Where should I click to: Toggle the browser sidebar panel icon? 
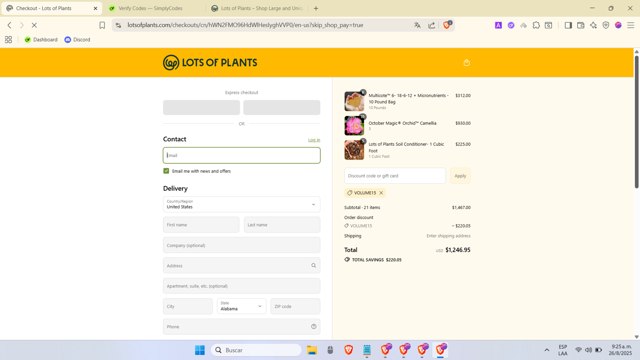click(568, 25)
